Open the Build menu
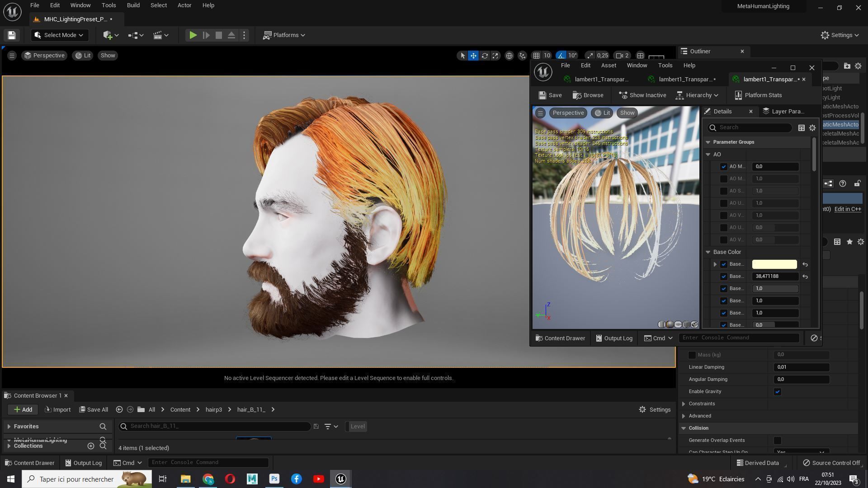 (133, 5)
